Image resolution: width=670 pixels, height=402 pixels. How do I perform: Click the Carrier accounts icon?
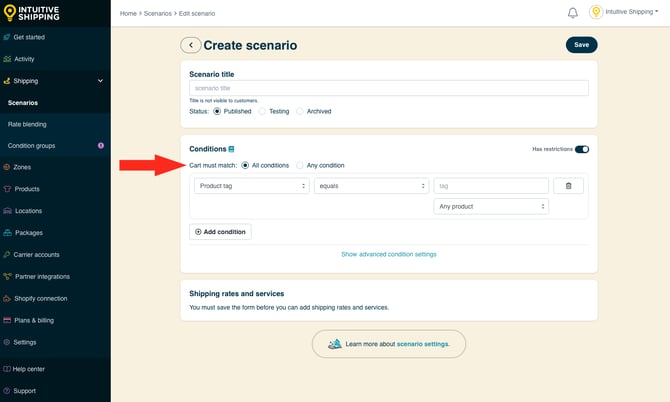(7, 255)
